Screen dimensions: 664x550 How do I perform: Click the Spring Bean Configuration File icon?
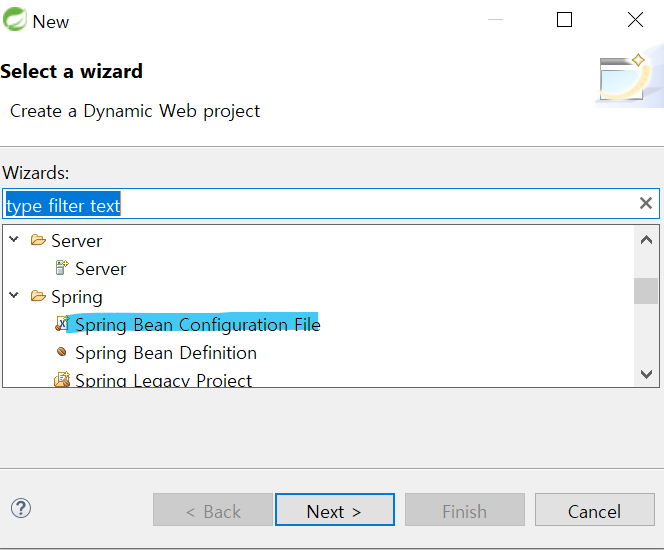tap(62, 324)
